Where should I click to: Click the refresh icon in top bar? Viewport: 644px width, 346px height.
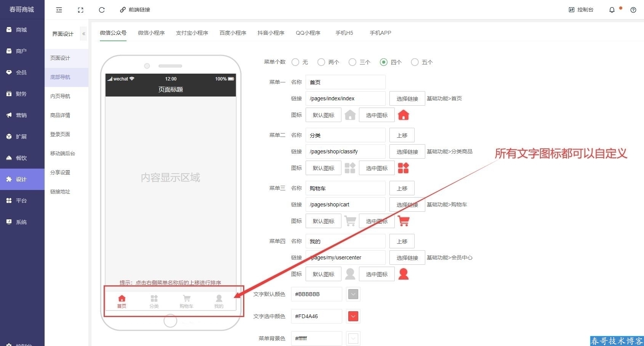102,10
